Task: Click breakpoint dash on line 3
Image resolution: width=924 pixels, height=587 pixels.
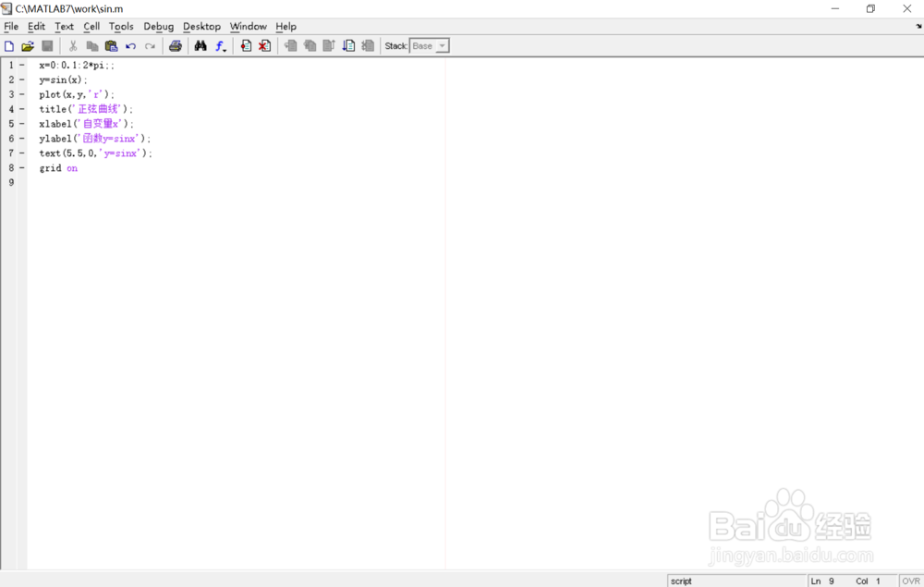Action: [22, 95]
